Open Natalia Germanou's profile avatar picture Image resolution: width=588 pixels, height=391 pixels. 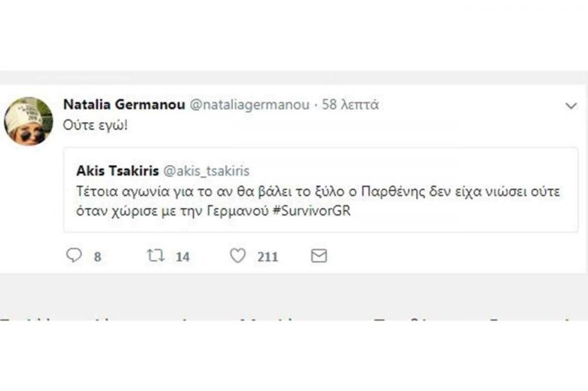tap(29, 121)
